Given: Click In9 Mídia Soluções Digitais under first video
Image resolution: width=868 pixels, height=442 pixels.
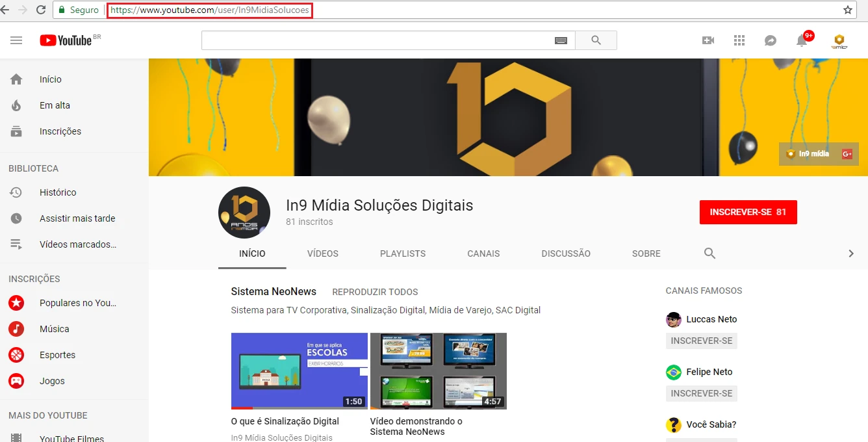Looking at the screenshot, I should point(282,437).
